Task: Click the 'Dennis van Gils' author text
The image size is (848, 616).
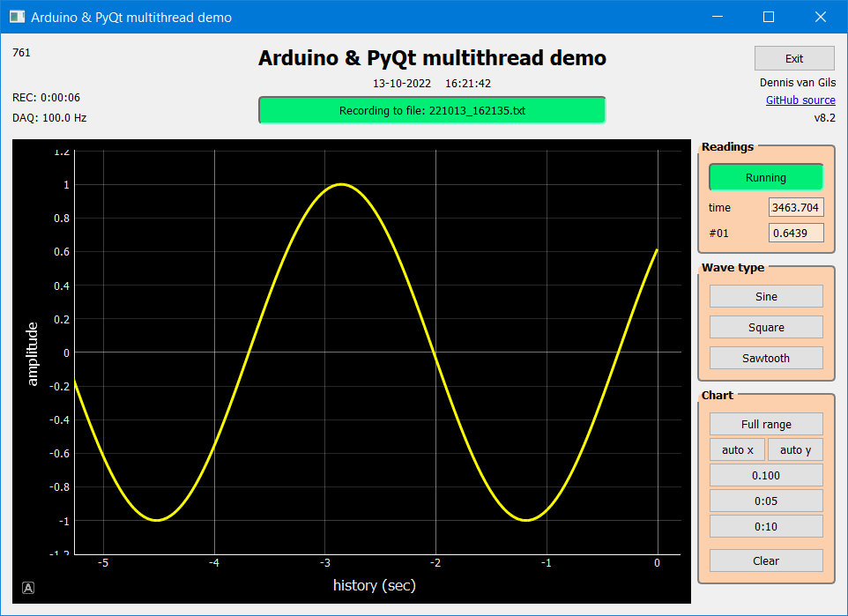Action: click(x=797, y=82)
